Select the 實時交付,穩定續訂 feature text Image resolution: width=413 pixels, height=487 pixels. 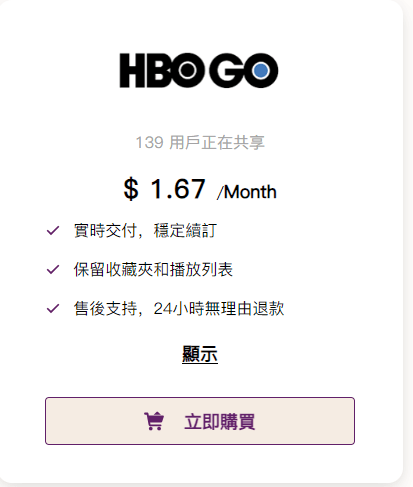145,231
